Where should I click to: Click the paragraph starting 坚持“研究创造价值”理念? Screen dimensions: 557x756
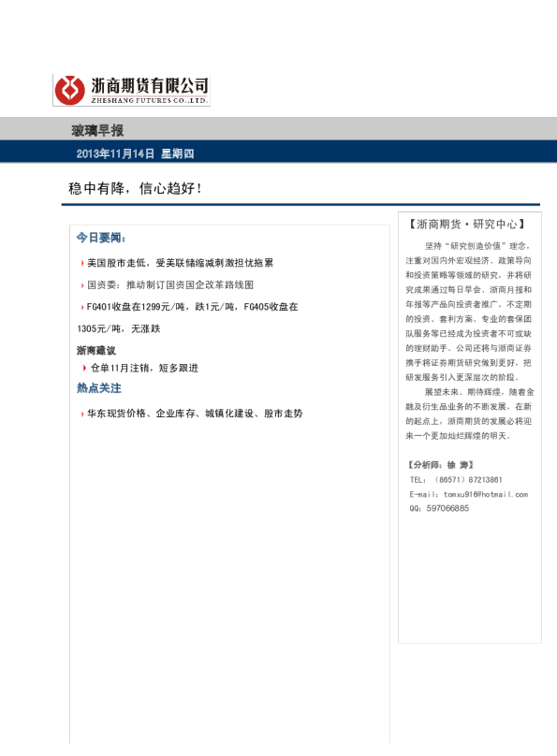[x=469, y=312]
